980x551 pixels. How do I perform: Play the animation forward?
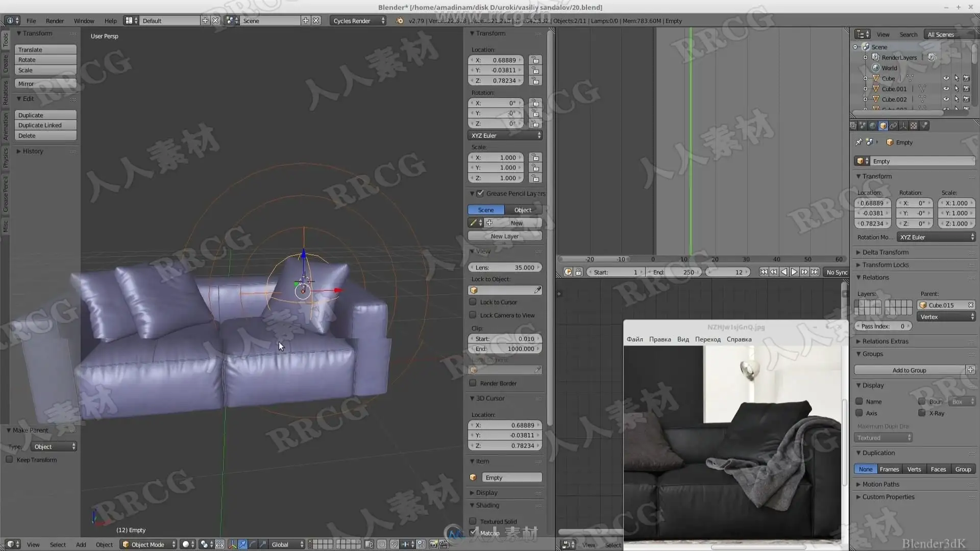click(x=794, y=272)
